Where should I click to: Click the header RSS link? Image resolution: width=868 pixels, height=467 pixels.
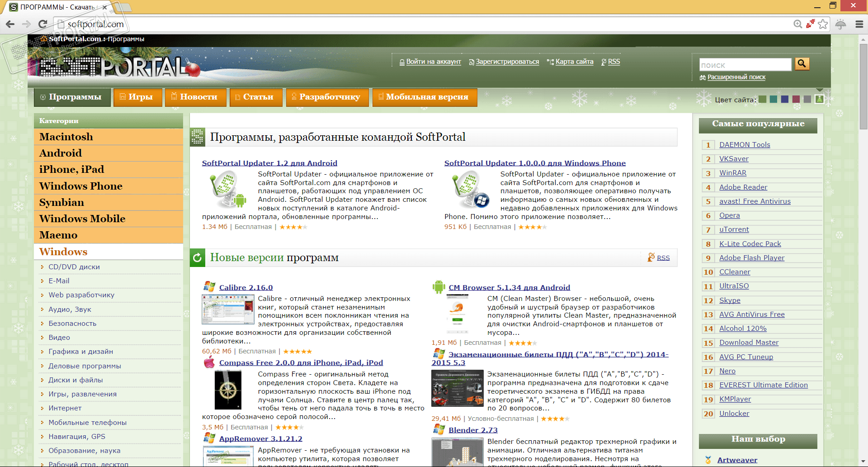click(x=614, y=62)
